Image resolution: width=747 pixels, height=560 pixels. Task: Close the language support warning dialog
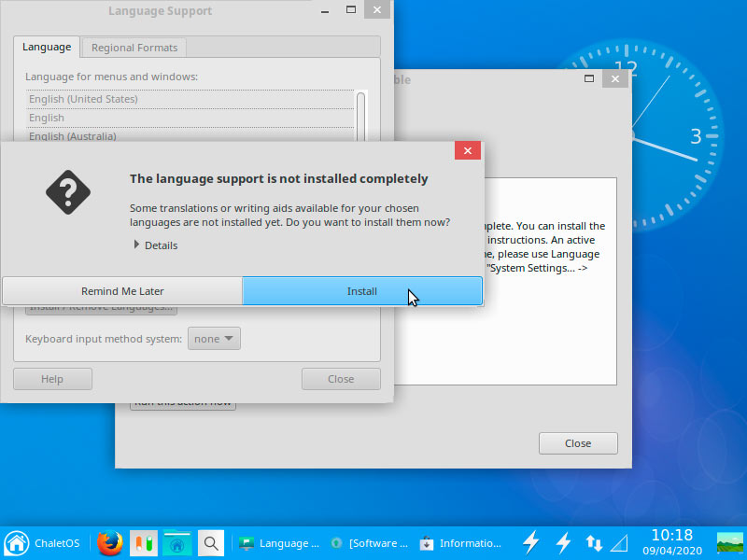[x=468, y=150]
